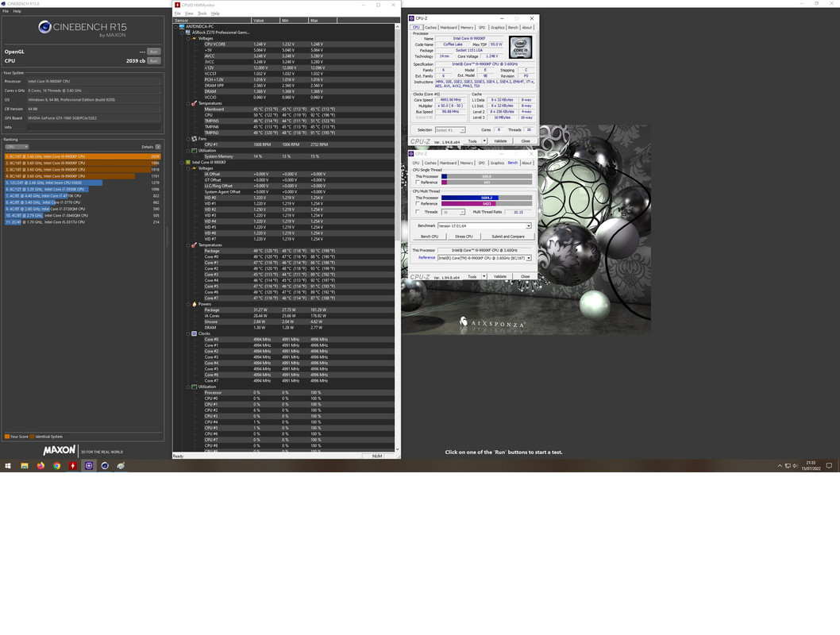
Task: Click the thermometer icon beside Temperatures above Package
Action: coord(195,245)
